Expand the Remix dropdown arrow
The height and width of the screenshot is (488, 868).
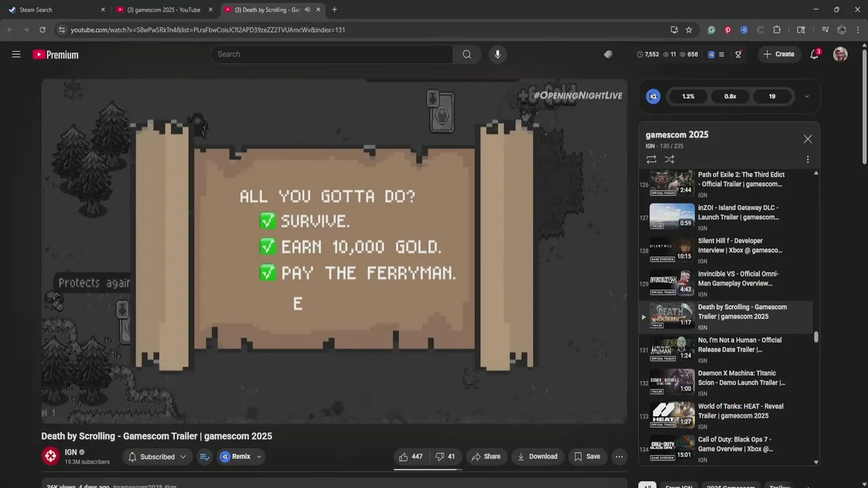(x=259, y=457)
